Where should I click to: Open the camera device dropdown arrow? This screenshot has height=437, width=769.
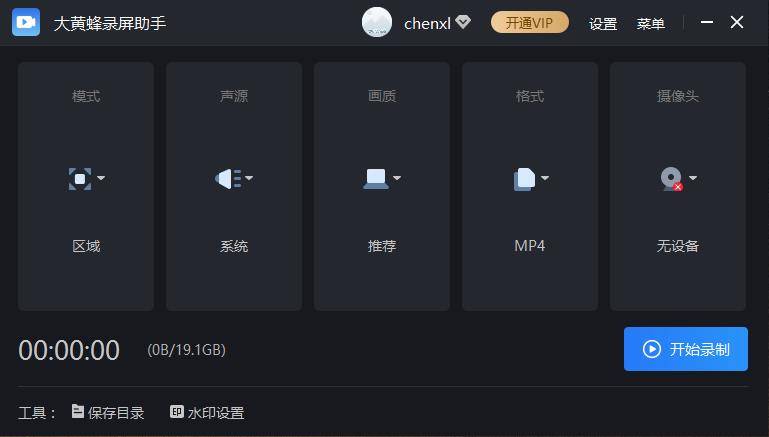pyautogui.click(x=693, y=179)
